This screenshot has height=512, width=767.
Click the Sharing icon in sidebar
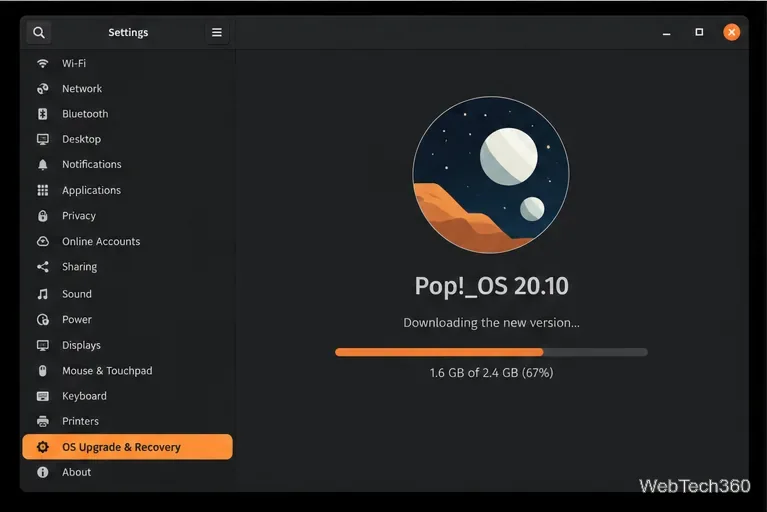click(x=43, y=267)
